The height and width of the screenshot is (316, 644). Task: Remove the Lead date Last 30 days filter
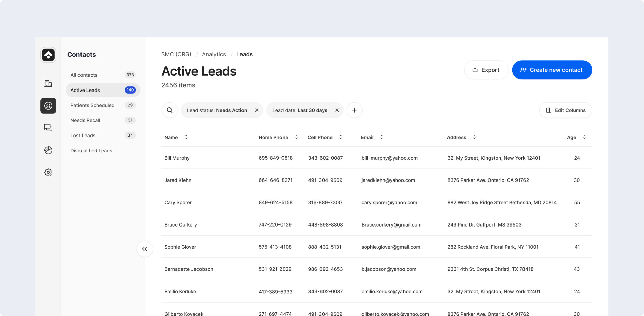point(337,110)
